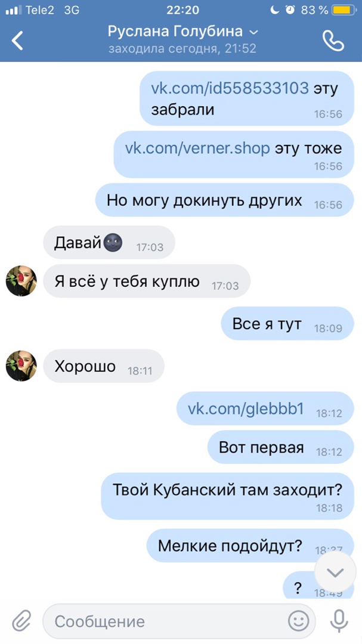362x644 pixels.
Task: Select the "Вот первая" message bubble
Action: coord(281,447)
